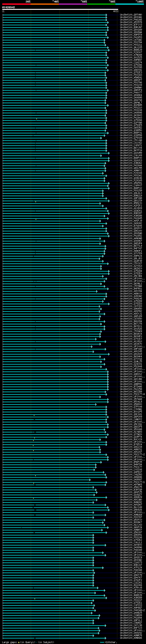Choose hit label UniRef100_Q4VJB6
Screen dimensions: 146x644
[x=131, y=379]
